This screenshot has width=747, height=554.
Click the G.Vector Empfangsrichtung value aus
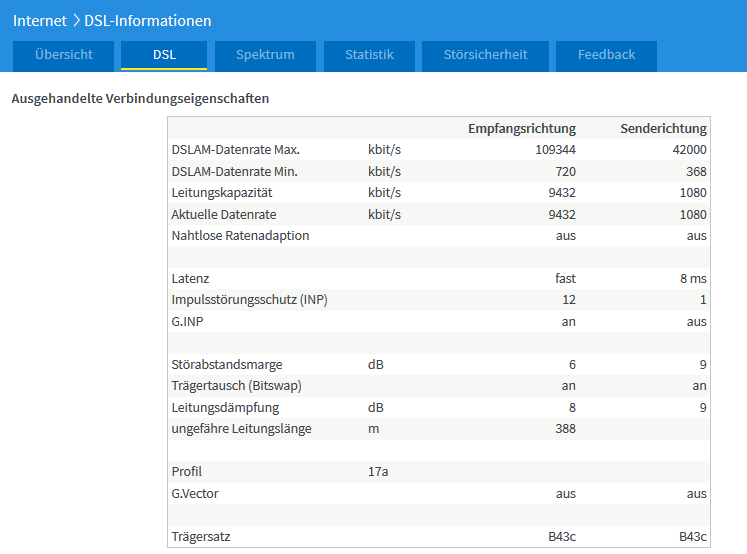565,494
